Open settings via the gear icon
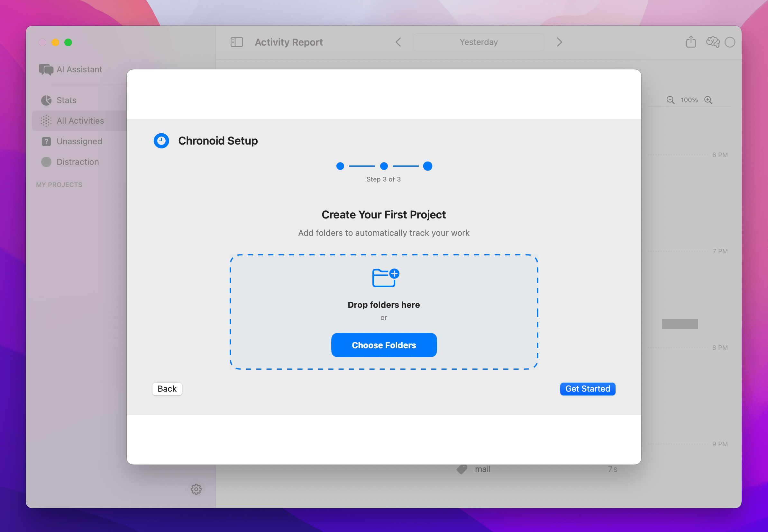The width and height of the screenshot is (768, 532). tap(196, 489)
